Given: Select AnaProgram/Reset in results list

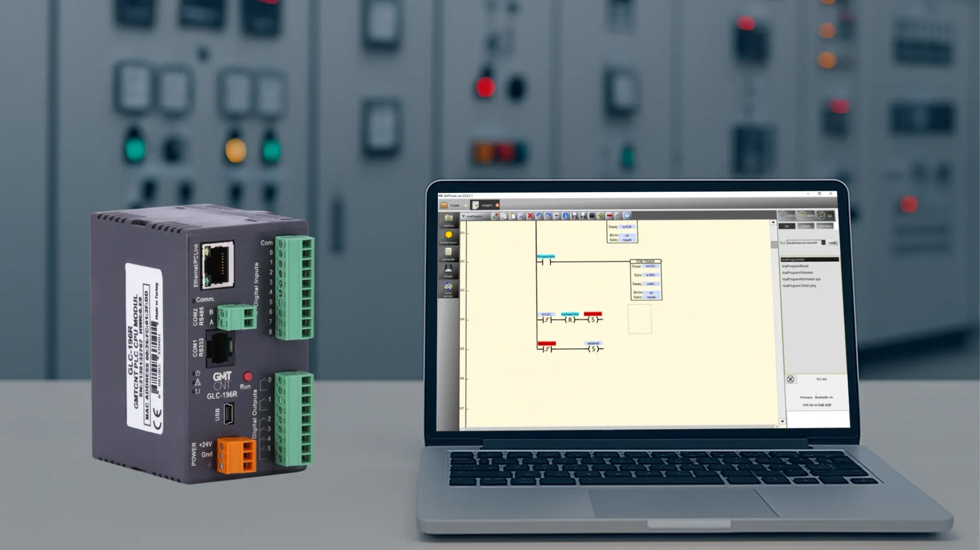Looking at the screenshot, I should tap(795, 266).
